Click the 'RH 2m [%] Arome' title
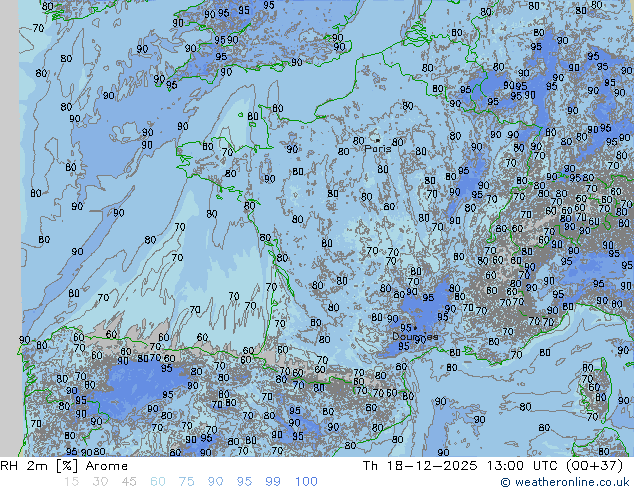The height and width of the screenshot is (490, 634). 64,466
